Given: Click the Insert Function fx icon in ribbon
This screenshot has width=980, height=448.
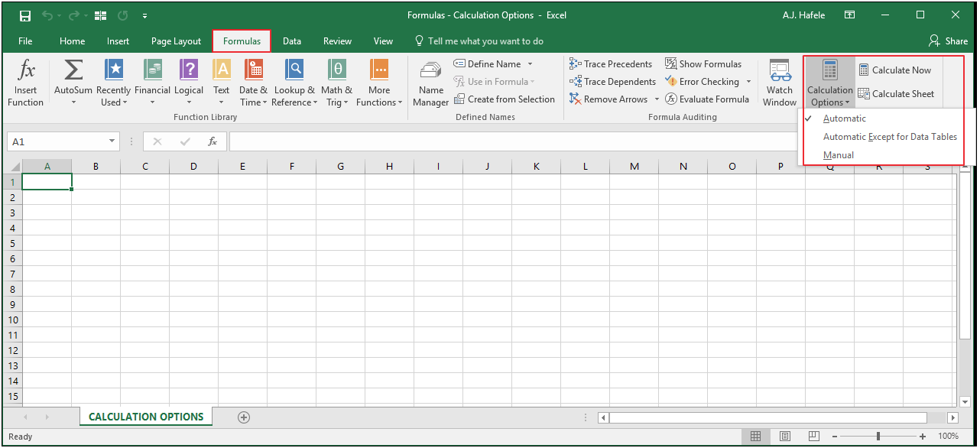Looking at the screenshot, I should pyautogui.click(x=26, y=70).
